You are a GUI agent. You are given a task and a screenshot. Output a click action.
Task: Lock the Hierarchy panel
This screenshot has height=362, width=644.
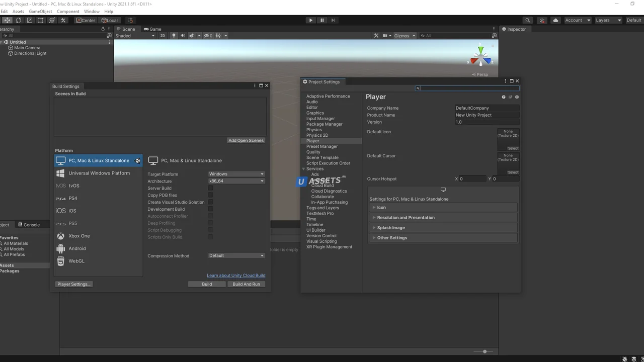(x=103, y=29)
